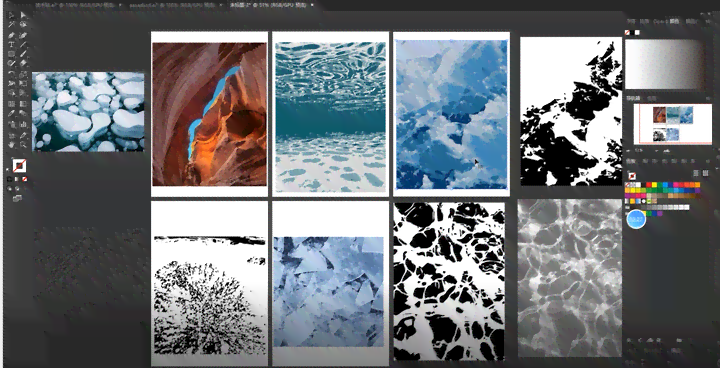Select the Symbol Sprayer tool
This screenshot has width=720, height=368.
(11, 124)
